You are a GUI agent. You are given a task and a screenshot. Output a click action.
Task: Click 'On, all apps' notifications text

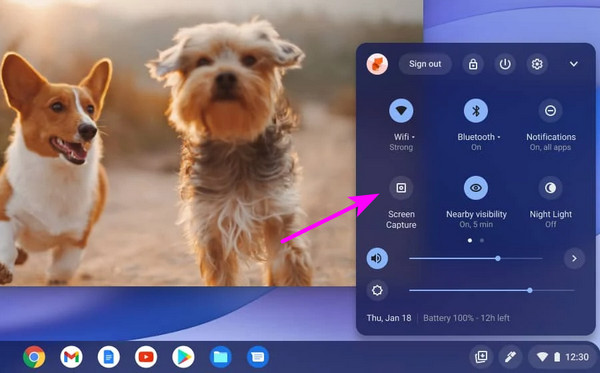point(550,147)
